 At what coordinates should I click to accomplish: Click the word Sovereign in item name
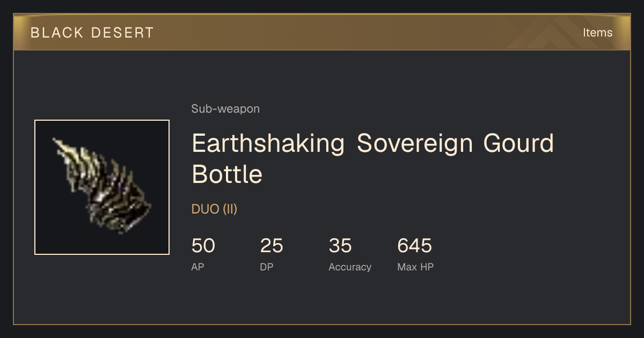click(414, 144)
